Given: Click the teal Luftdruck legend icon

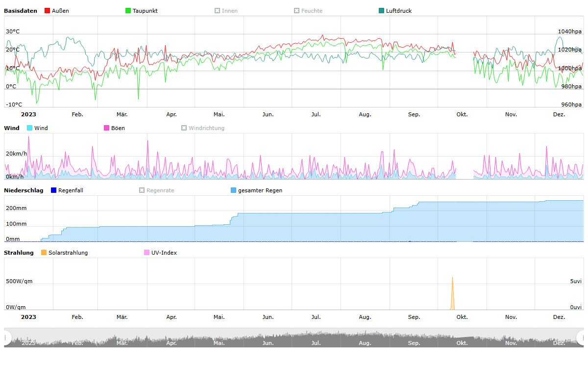Looking at the screenshot, I should (382, 11).
